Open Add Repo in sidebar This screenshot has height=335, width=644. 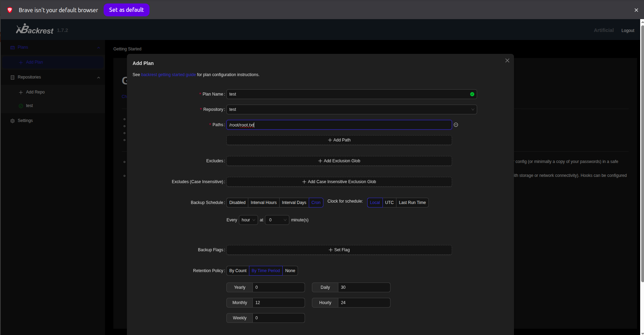click(52, 92)
